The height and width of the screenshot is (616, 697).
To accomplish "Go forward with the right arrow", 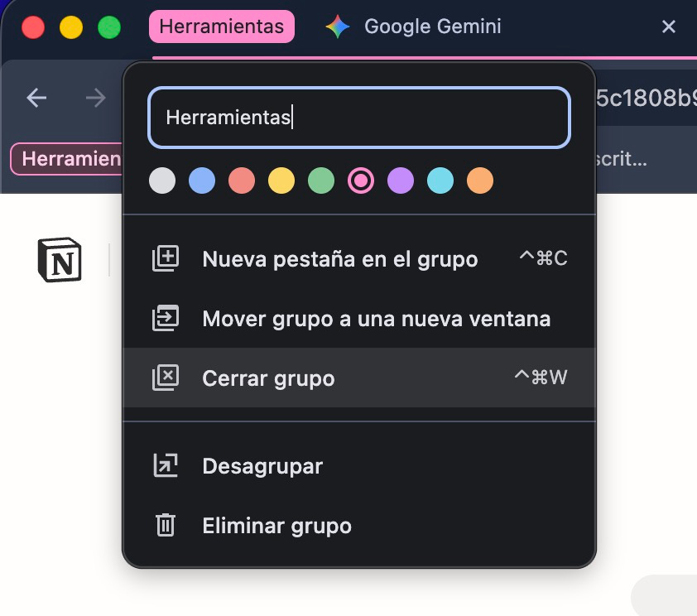I will click(96, 98).
